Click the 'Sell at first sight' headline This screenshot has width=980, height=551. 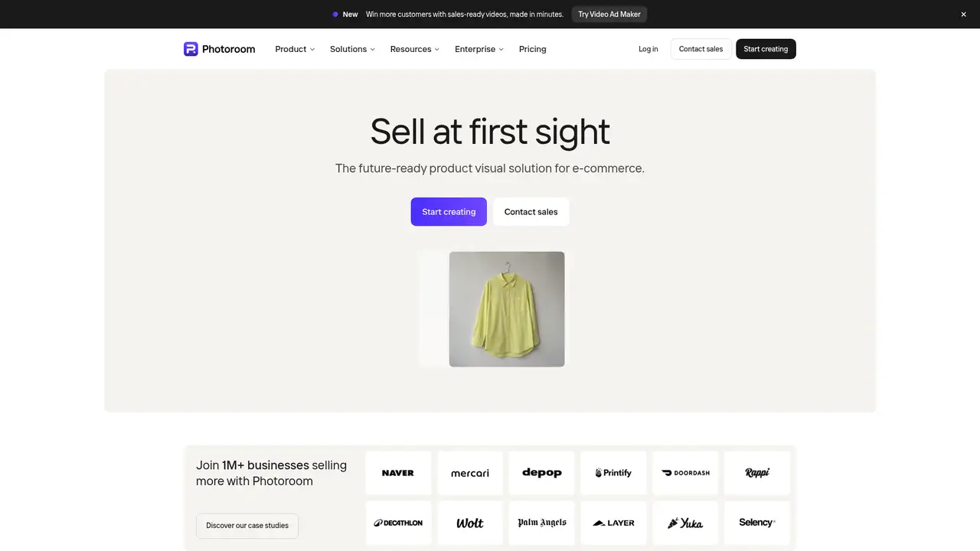pos(490,131)
